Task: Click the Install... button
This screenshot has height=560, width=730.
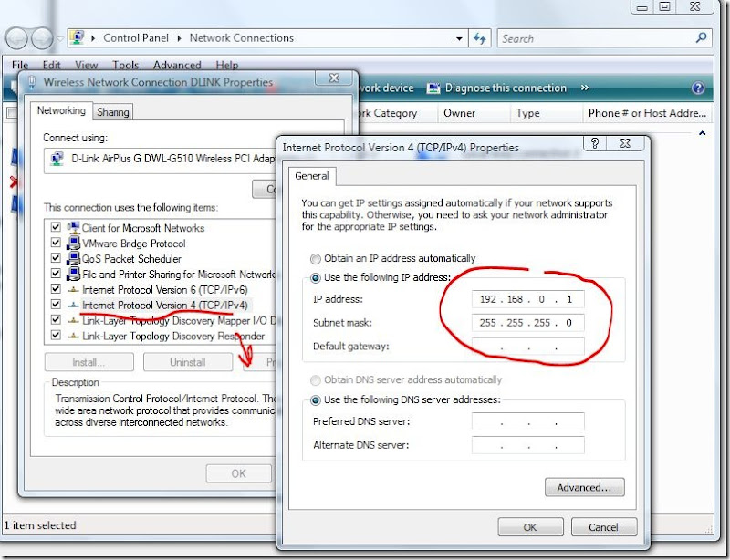Action: (x=89, y=362)
